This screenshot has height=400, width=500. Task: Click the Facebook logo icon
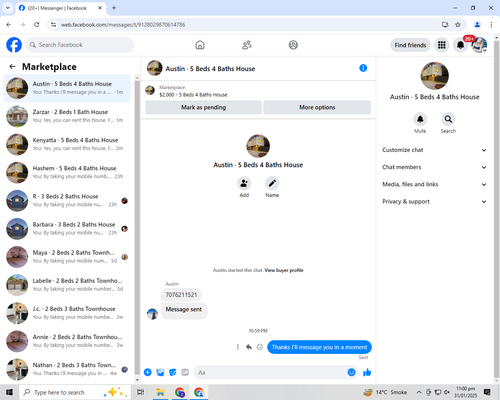[14, 45]
